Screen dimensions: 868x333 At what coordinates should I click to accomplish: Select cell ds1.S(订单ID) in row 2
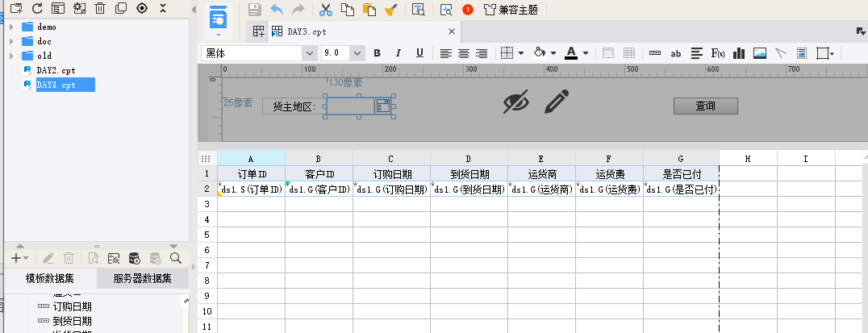point(252,189)
